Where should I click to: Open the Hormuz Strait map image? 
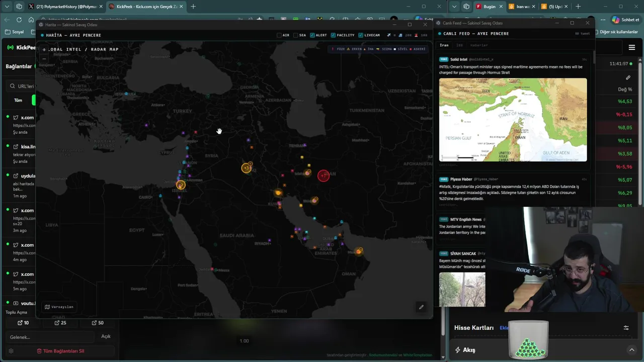pyautogui.click(x=513, y=120)
